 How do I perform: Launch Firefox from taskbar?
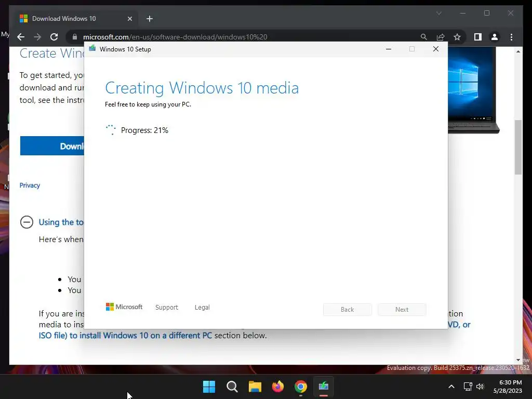pos(278,387)
